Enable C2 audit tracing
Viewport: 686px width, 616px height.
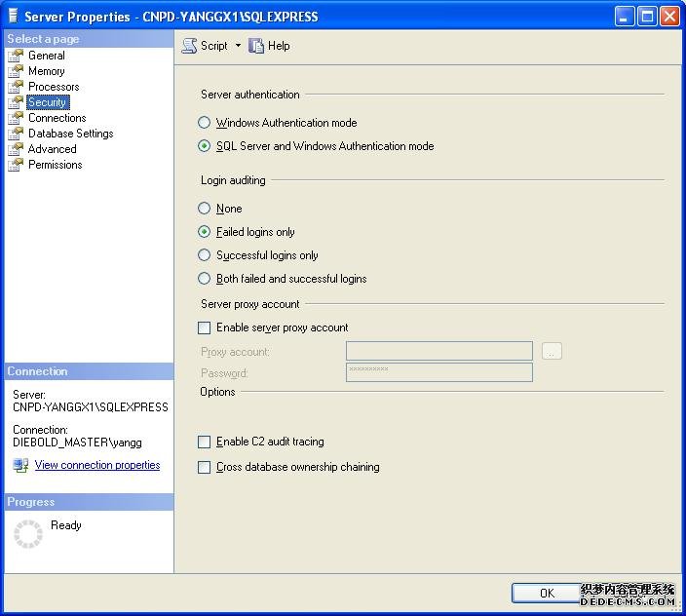(x=205, y=443)
